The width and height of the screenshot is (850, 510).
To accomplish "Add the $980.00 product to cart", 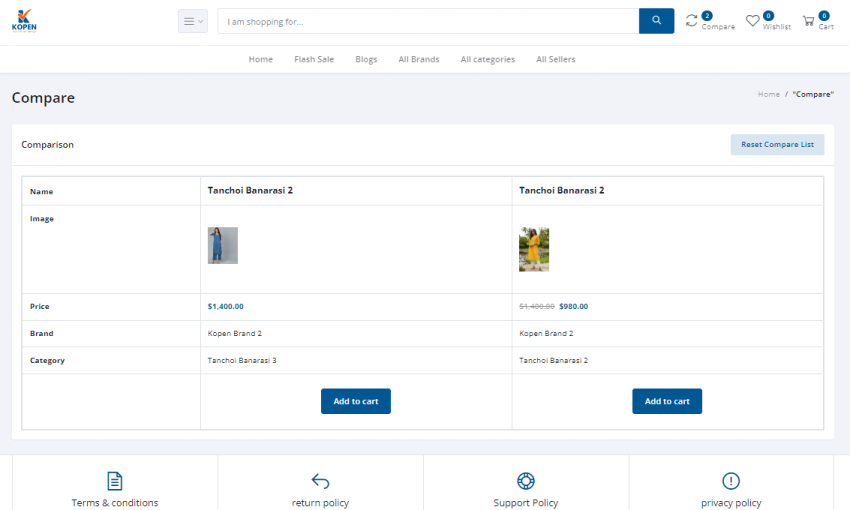I will click(x=667, y=401).
